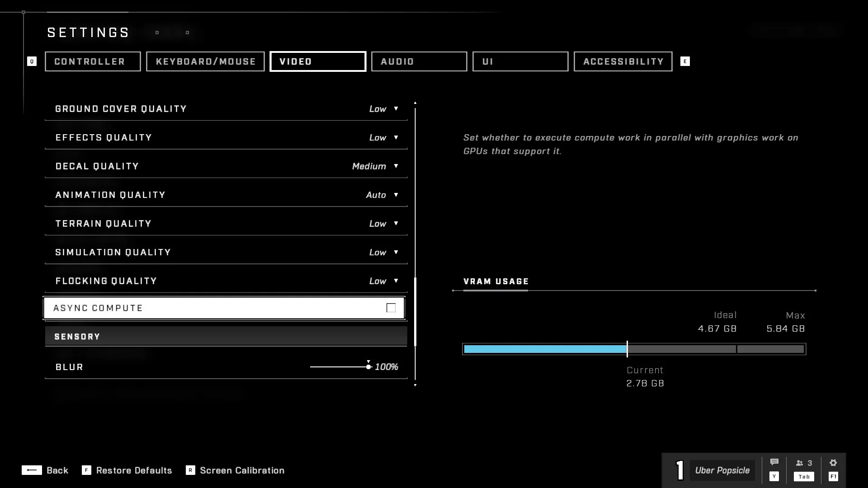The height and width of the screenshot is (488, 868).
Task: Click the settings list scrollbar thumb
Action: click(415, 312)
